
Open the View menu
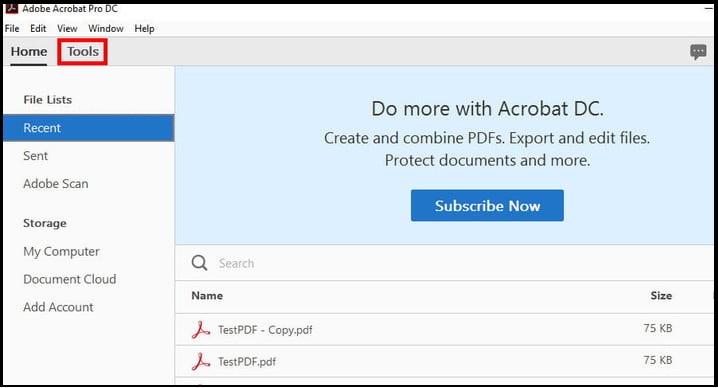(x=67, y=28)
